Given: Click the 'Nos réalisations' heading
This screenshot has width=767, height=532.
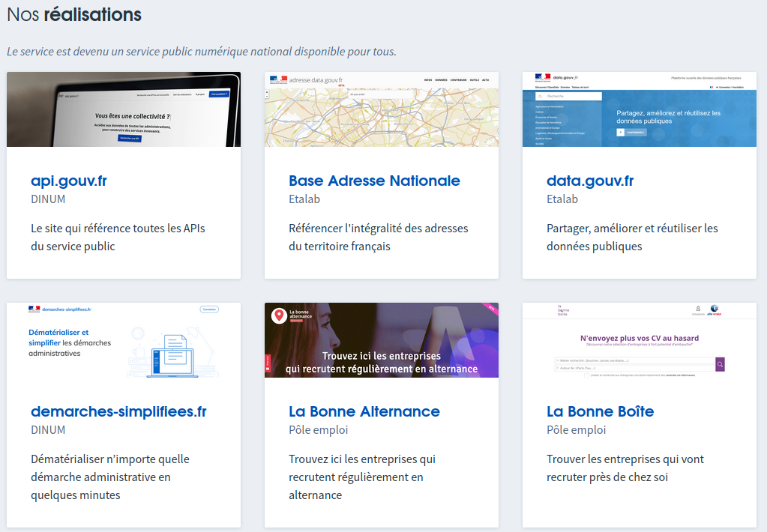Looking at the screenshot, I should (x=74, y=15).
